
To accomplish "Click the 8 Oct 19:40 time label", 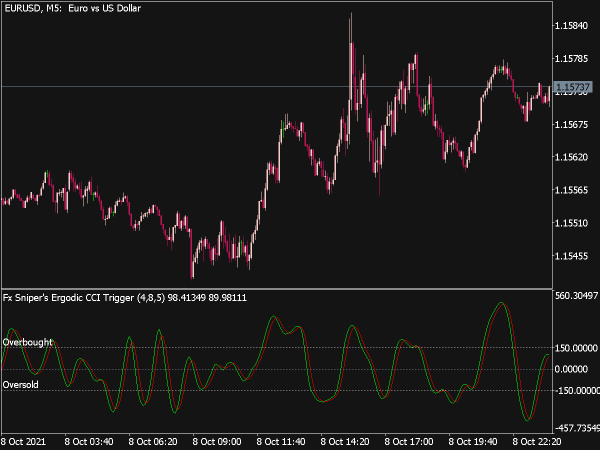I will (x=473, y=442).
